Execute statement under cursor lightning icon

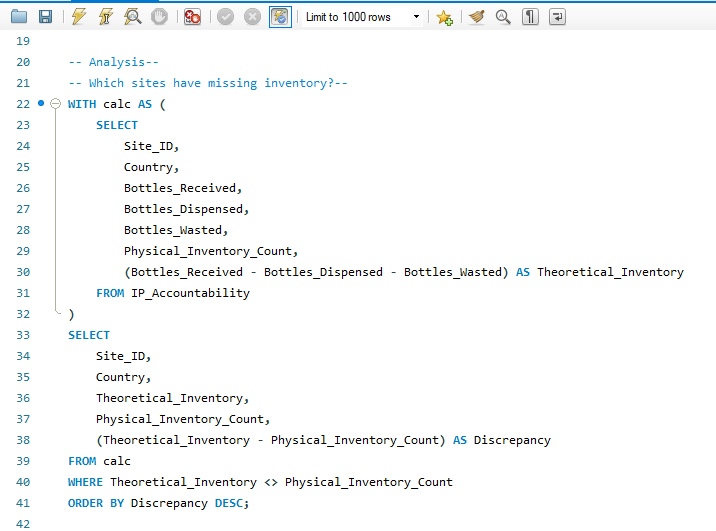(x=105, y=17)
